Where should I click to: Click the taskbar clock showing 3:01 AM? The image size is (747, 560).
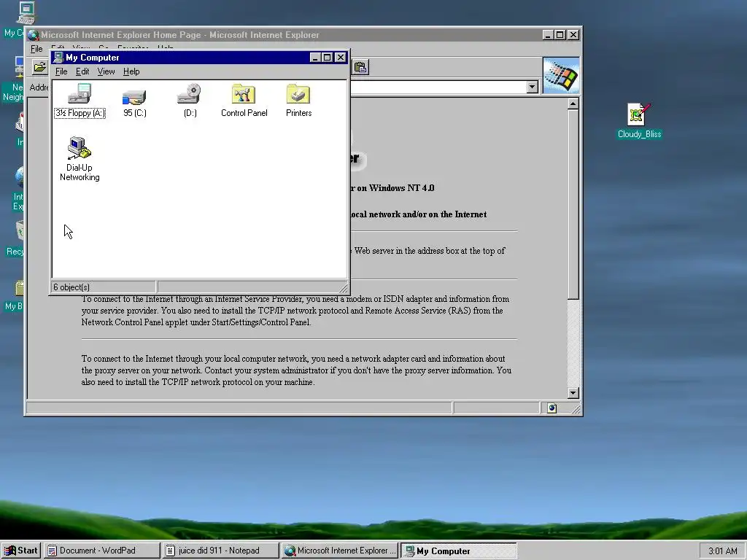723,551
